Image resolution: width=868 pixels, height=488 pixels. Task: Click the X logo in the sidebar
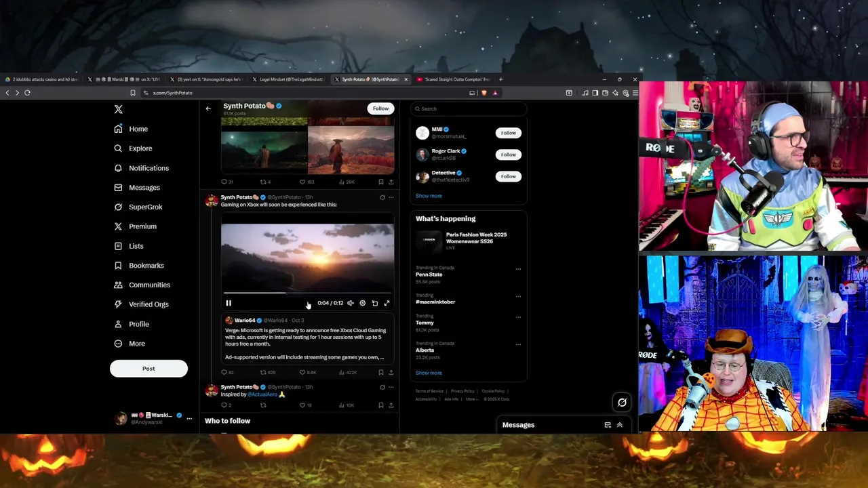pos(118,109)
